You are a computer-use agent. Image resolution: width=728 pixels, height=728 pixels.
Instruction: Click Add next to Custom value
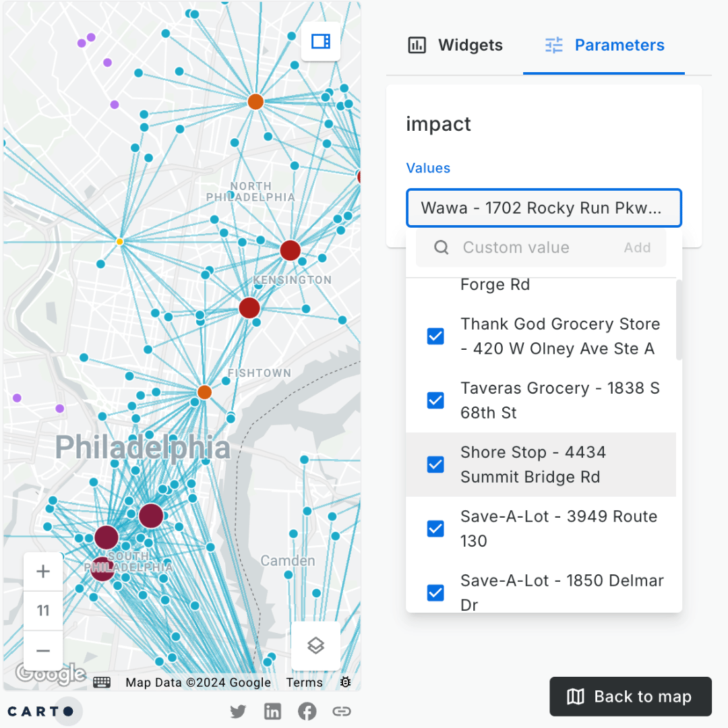[x=637, y=247]
